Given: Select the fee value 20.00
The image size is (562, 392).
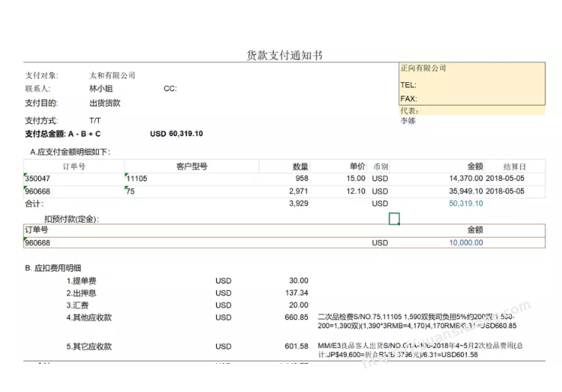Looking at the screenshot, I should tap(299, 305).
